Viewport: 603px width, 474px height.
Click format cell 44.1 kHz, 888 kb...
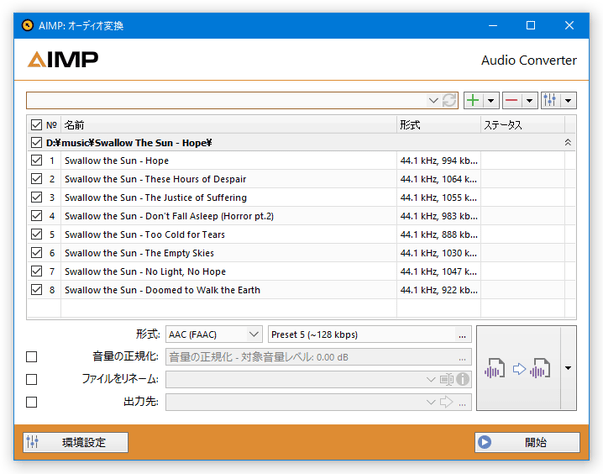438,235
